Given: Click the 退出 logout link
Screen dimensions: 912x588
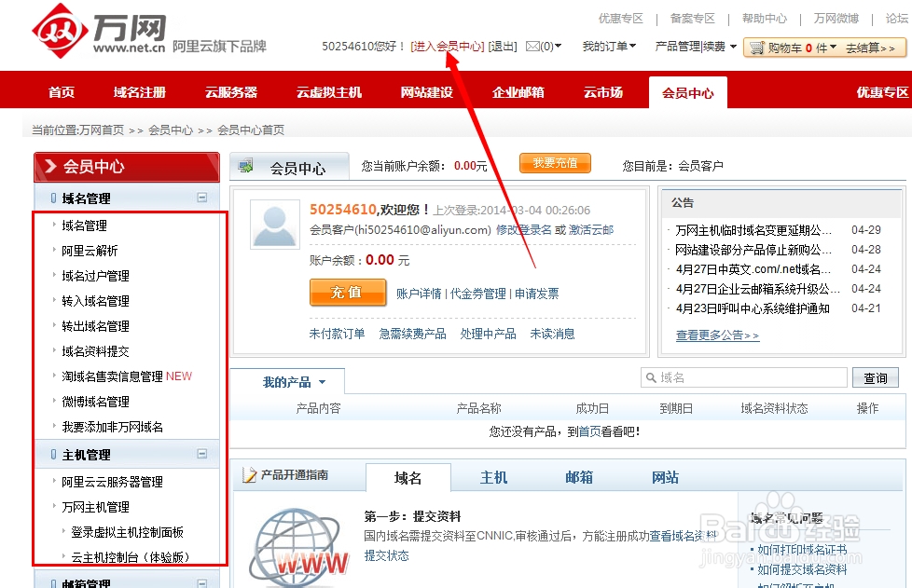Looking at the screenshot, I should (502, 46).
